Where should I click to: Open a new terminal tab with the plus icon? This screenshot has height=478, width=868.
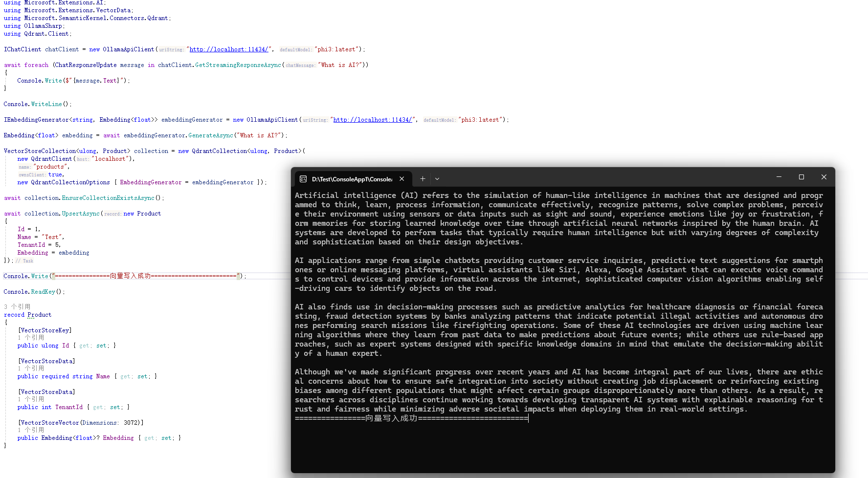[x=423, y=179]
